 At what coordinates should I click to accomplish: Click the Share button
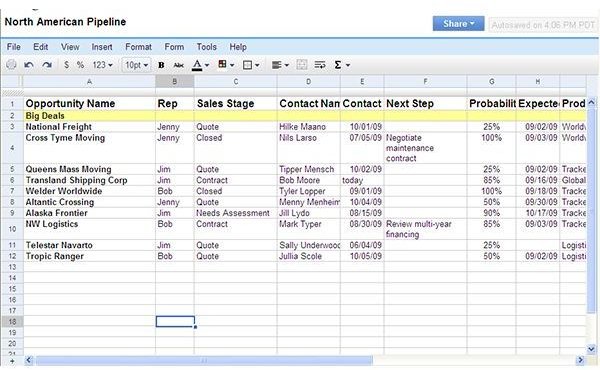[x=458, y=24]
